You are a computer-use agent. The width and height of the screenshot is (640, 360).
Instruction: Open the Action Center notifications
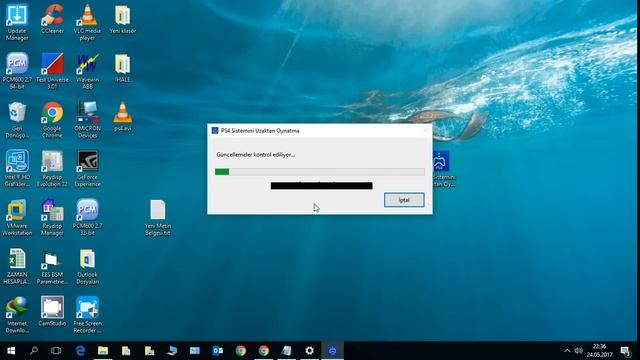625,351
